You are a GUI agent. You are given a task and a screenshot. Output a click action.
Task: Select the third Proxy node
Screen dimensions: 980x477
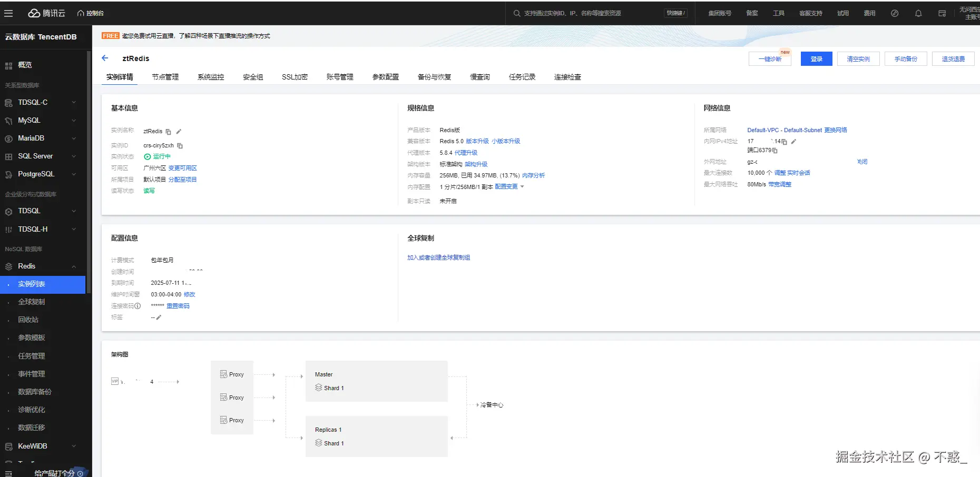pos(232,420)
